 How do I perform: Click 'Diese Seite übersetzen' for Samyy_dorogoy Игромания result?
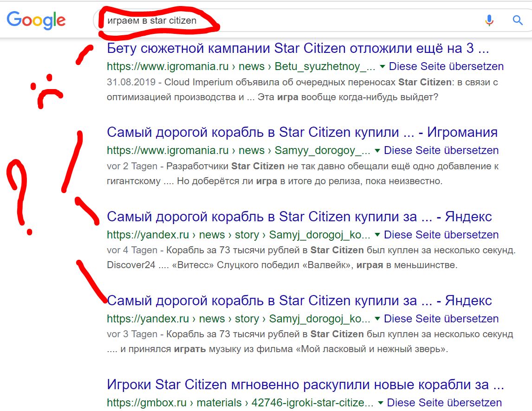coord(441,150)
